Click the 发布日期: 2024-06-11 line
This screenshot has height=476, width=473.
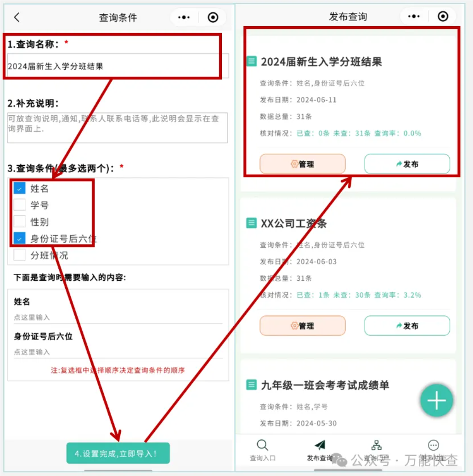[x=298, y=100]
